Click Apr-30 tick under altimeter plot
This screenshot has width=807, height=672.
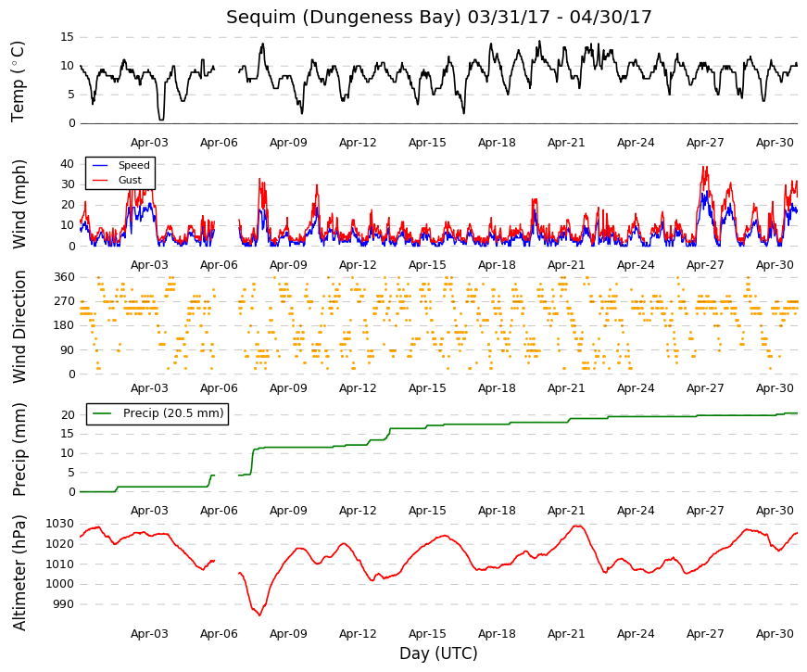coord(775,634)
